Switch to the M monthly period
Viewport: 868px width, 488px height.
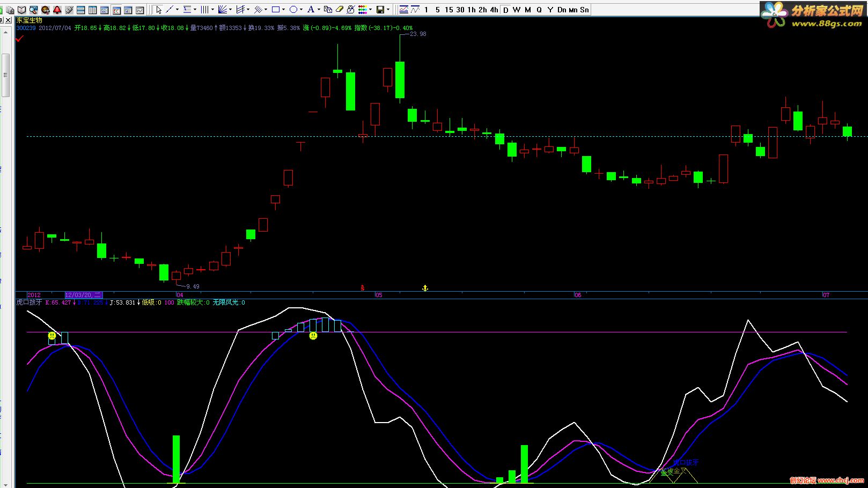pyautogui.click(x=528, y=10)
